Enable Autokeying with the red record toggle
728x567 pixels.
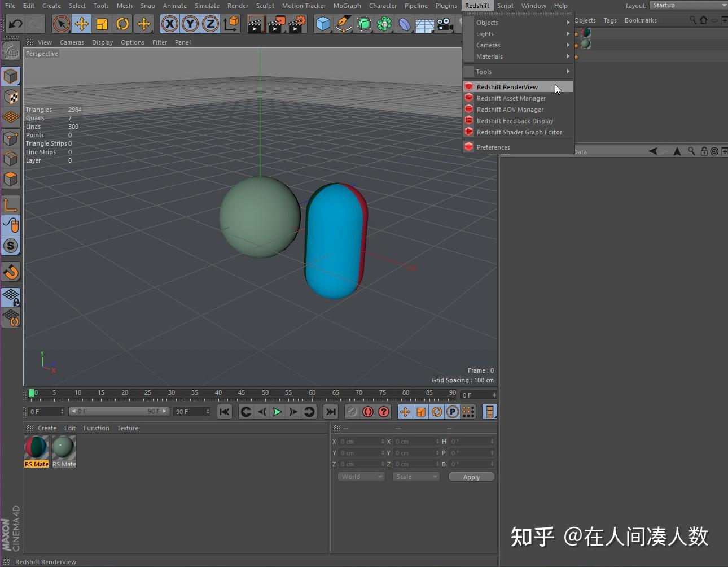(x=367, y=412)
